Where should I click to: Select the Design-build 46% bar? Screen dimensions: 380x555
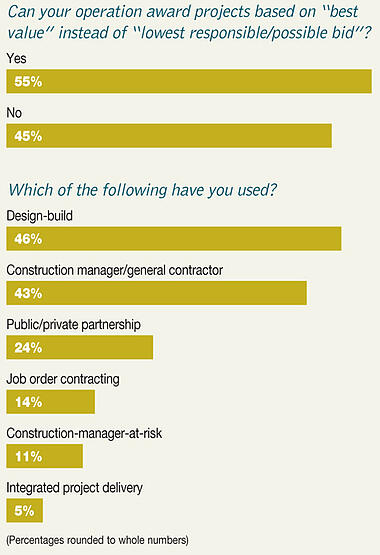pyautogui.click(x=174, y=239)
